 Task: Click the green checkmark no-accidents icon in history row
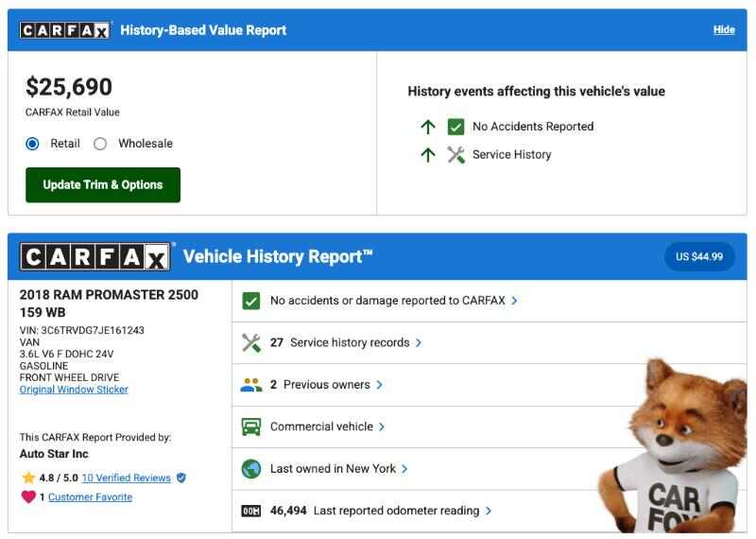pos(250,301)
